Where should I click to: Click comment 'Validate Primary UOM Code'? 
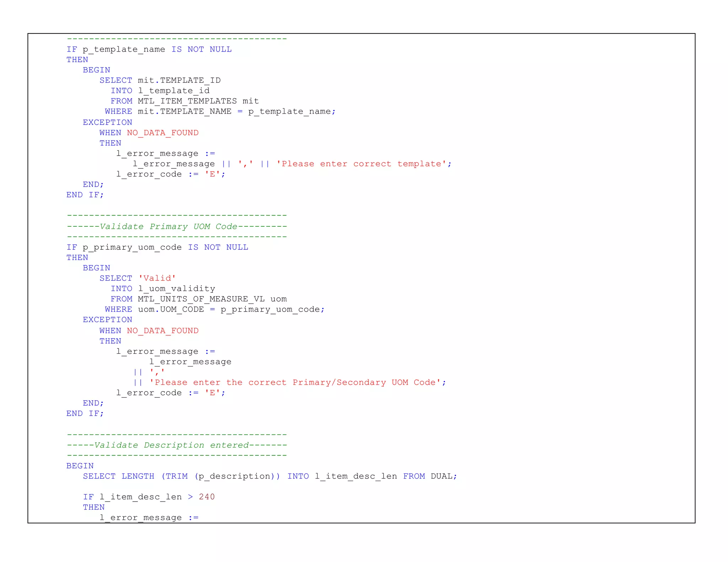click(x=168, y=226)
